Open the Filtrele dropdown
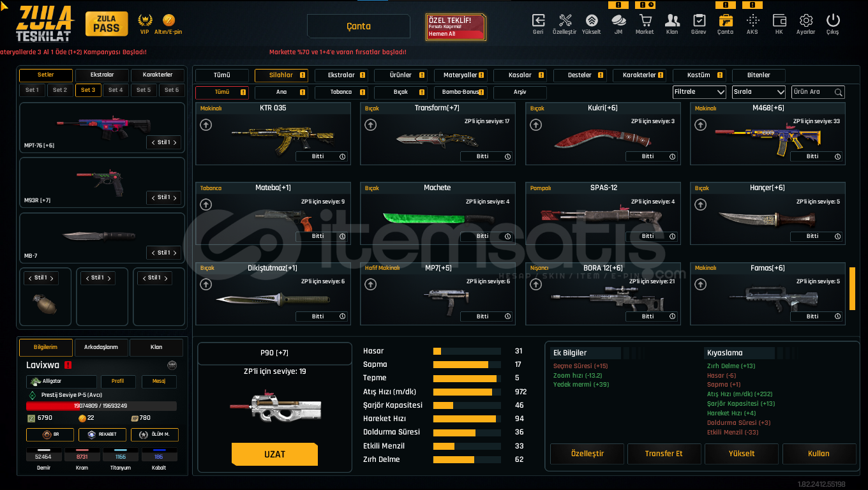Image resolution: width=868 pixels, height=490 pixels. click(x=700, y=92)
